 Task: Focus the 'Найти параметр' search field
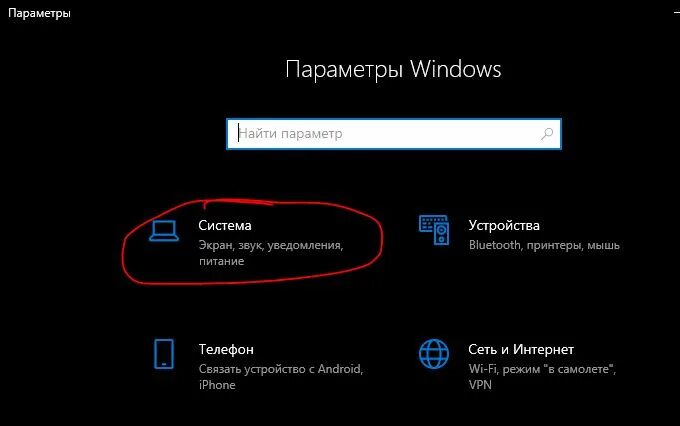pos(394,134)
